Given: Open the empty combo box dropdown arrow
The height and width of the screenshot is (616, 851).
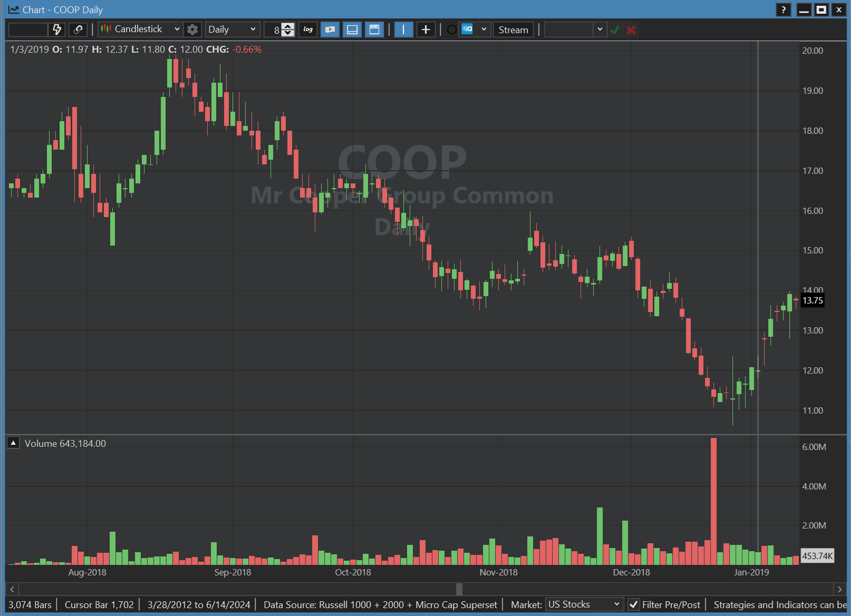Looking at the screenshot, I should [600, 30].
